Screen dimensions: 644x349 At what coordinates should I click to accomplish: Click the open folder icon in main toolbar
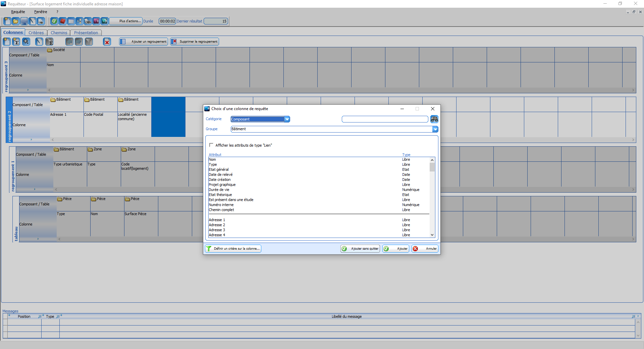(15, 21)
